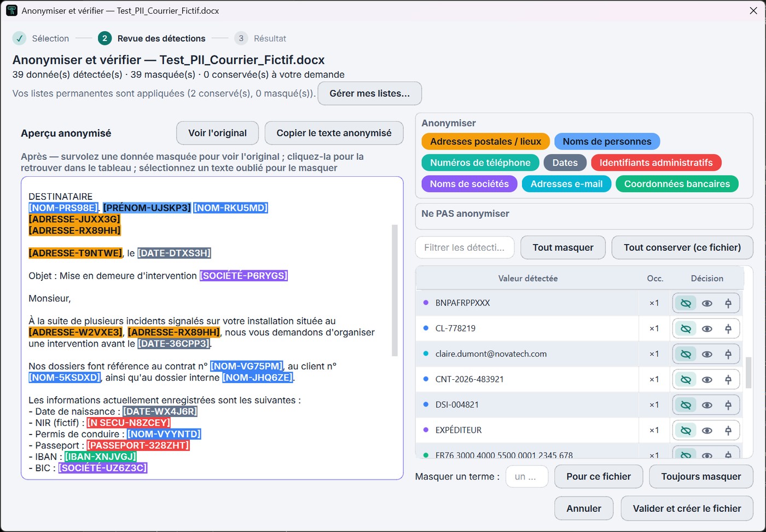This screenshot has height=532, width=766.
Task: Keep CL-778219 visible with the eye icon
Action: [x=707, y=328]
